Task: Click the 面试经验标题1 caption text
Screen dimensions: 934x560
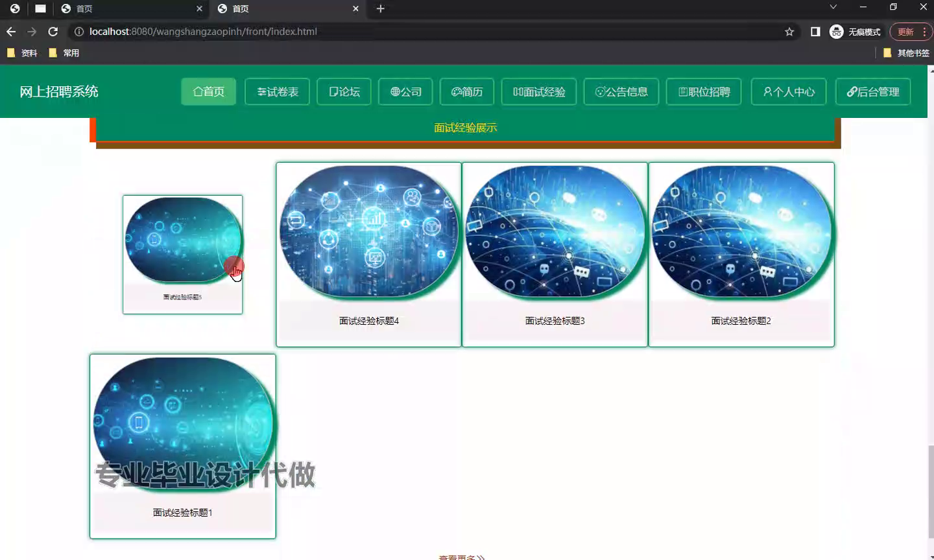Action: (183, 513)
